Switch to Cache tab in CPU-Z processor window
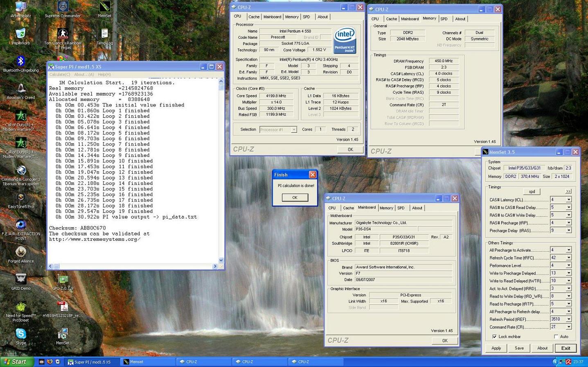Screen dimensions: 588x367 (254, 17)
